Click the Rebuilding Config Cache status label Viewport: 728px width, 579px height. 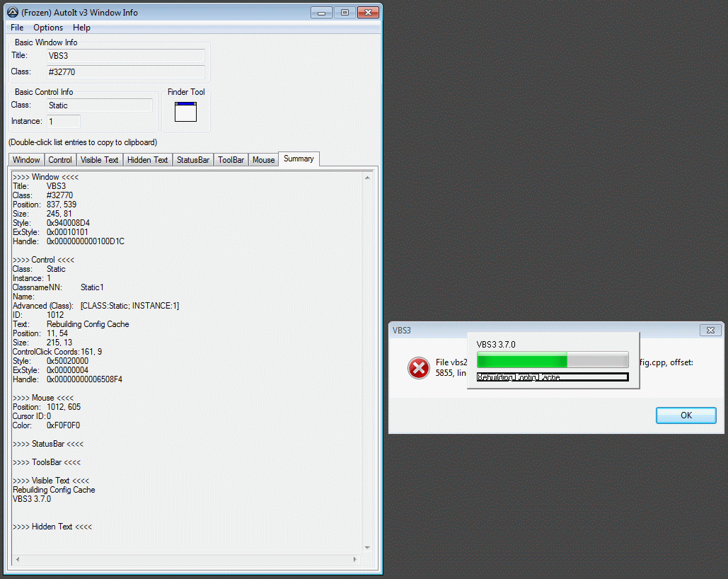tap(553, 377)
